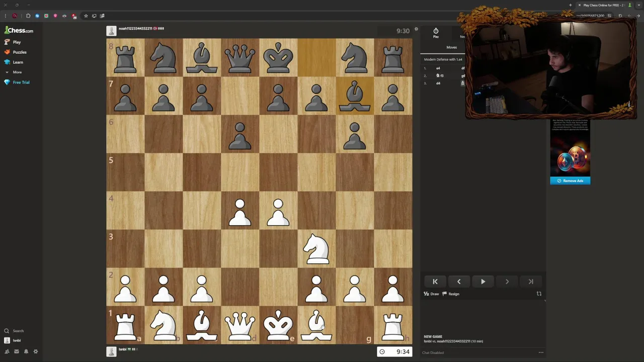The width and height of the screenshot is (644, 362).
Task: Select the white knight on f3
Action: tap(316, 249)
